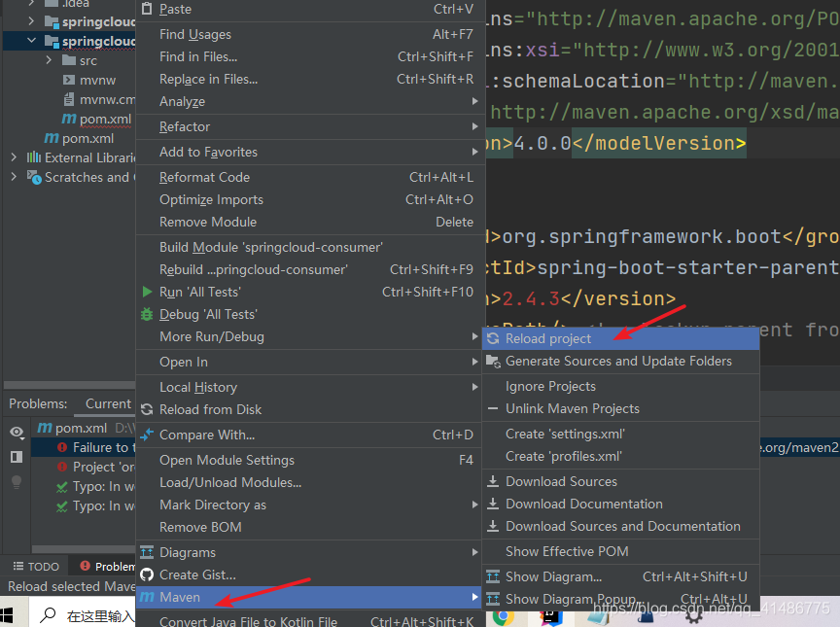Choose Load/Unload Modules...

tap(311, 482)
